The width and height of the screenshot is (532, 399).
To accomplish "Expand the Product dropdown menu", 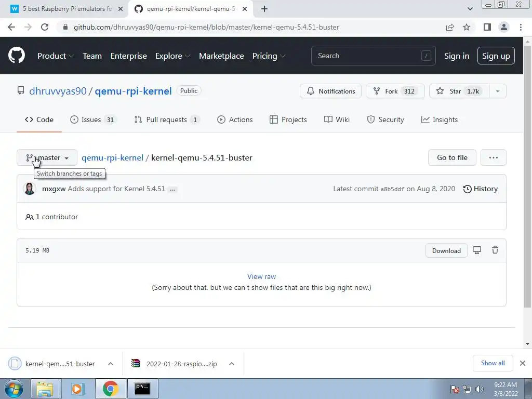I will [x=55, y=56].
